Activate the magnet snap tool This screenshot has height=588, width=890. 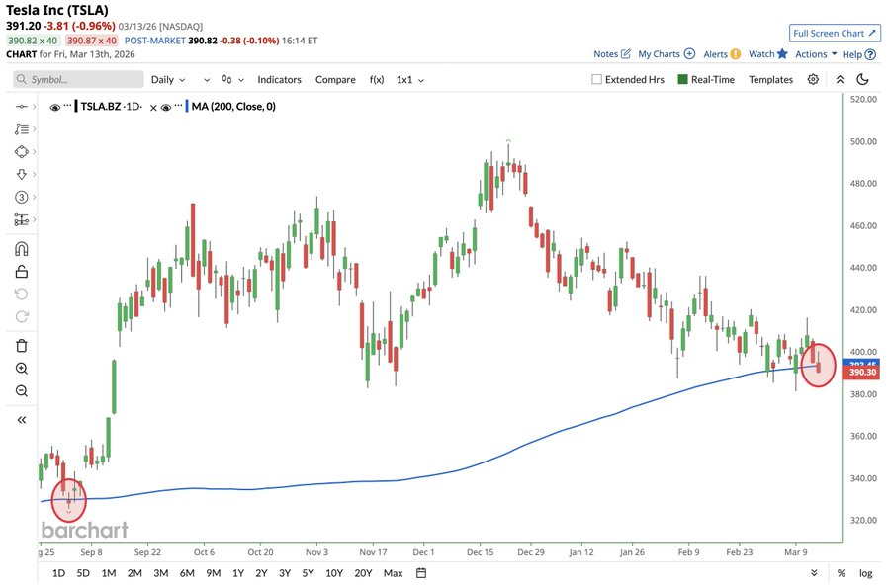pyautogui.click(x=21, y=249)
